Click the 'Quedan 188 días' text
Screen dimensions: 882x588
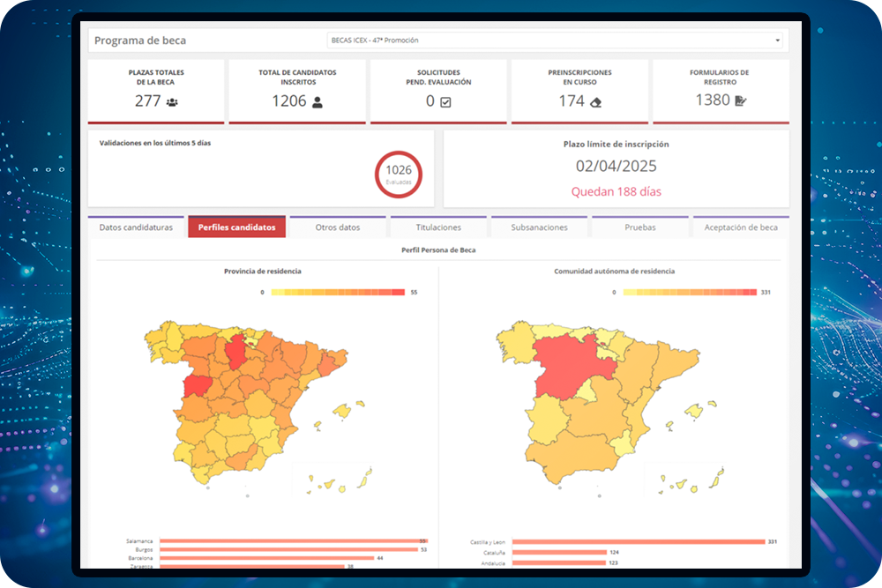coord(616,191)
